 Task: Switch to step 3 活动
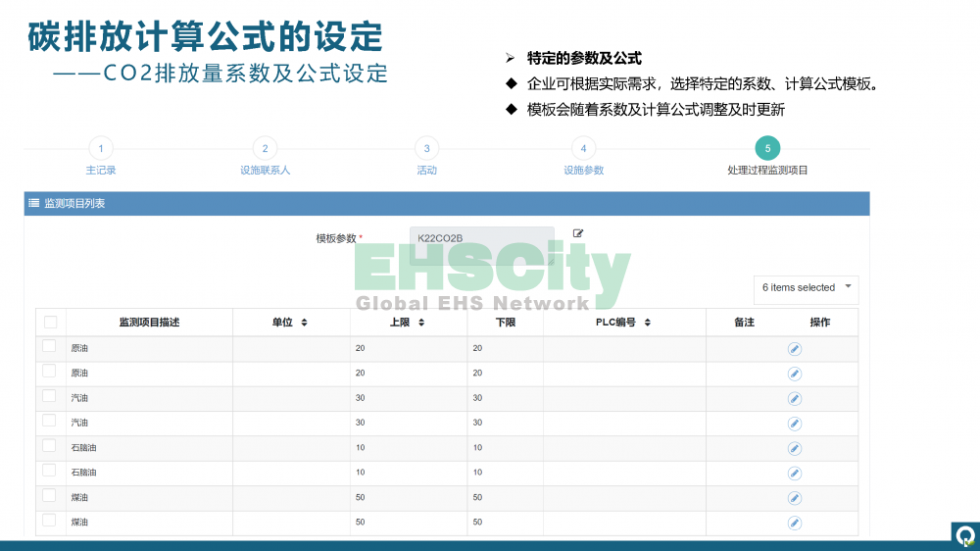pos(426,149)
